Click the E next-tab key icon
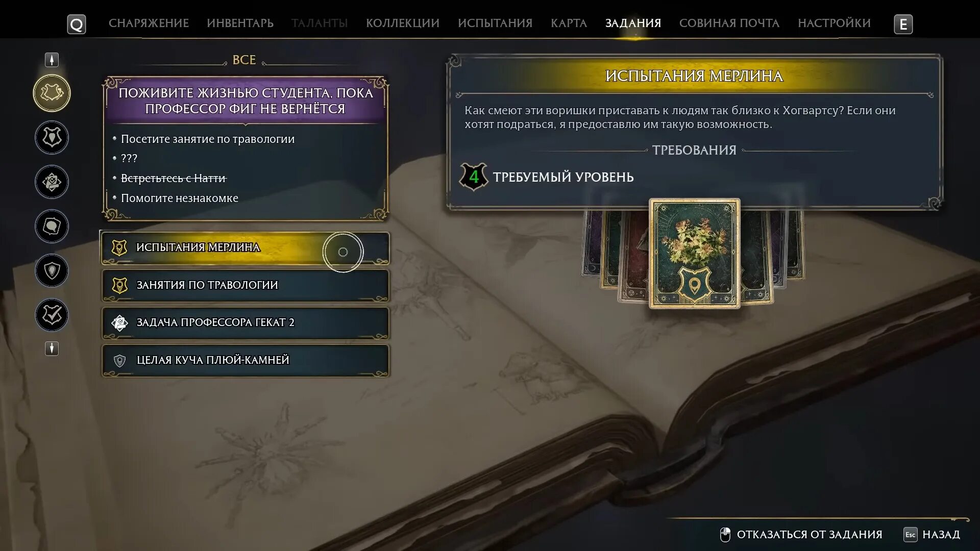980x551 pixels. tap(903, 24)
